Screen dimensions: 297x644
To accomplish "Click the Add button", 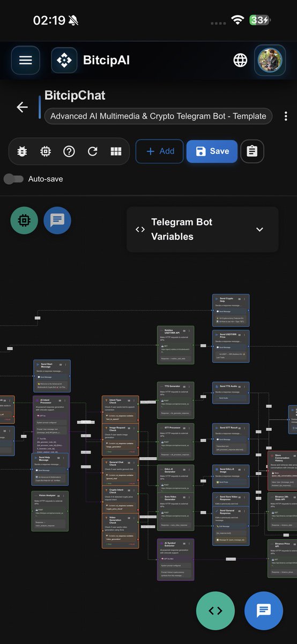I will pos(160,151).
